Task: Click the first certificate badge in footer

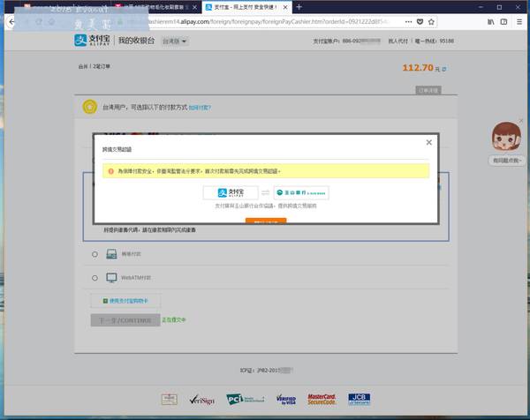Action: [x=170, y=400]
